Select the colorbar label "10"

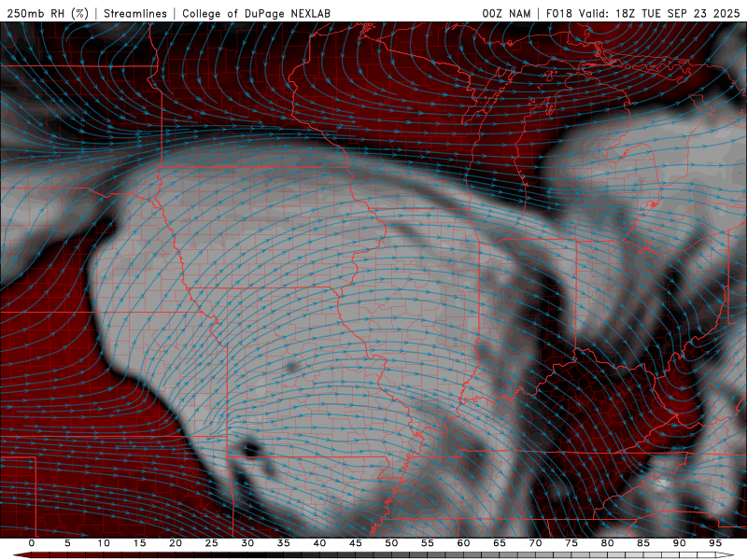point(104,543)
